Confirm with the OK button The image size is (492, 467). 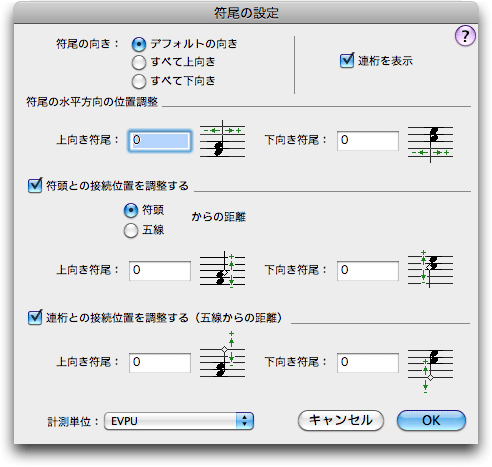(431, 421)
